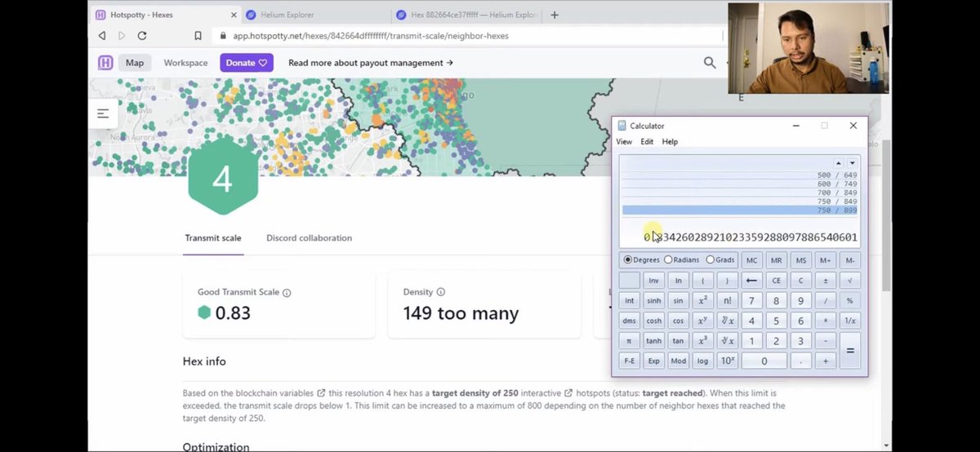Open the Calculator View menu
The image size is (980, 452).
tap(624, 142)
